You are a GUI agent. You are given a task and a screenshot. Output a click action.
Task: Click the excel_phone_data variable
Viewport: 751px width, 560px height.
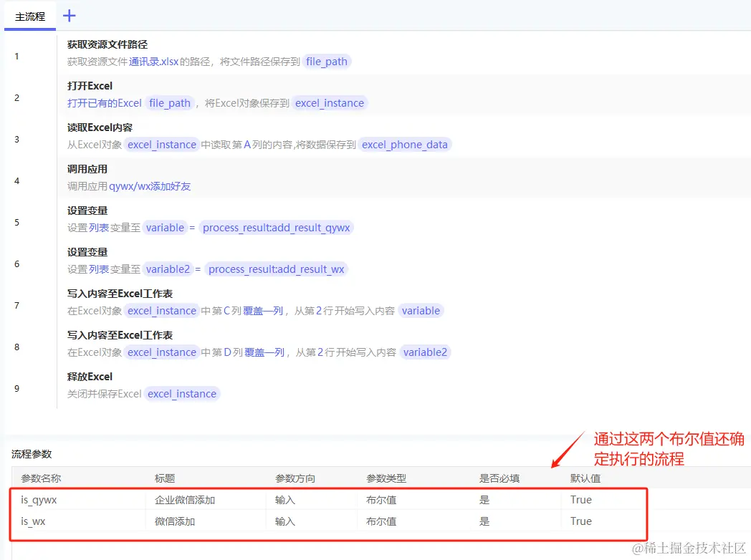tap(405, 145)
